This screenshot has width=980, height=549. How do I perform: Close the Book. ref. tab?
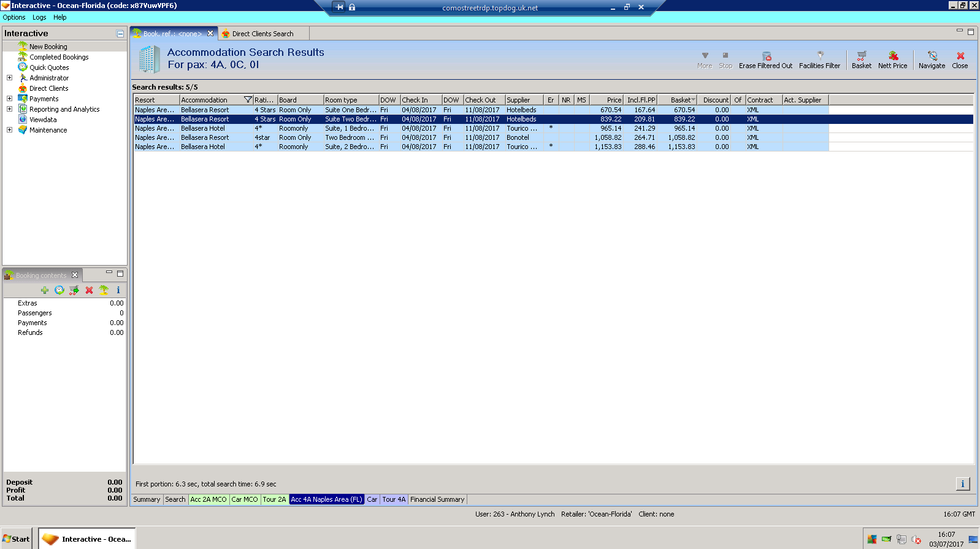click(x=210, y=34)
